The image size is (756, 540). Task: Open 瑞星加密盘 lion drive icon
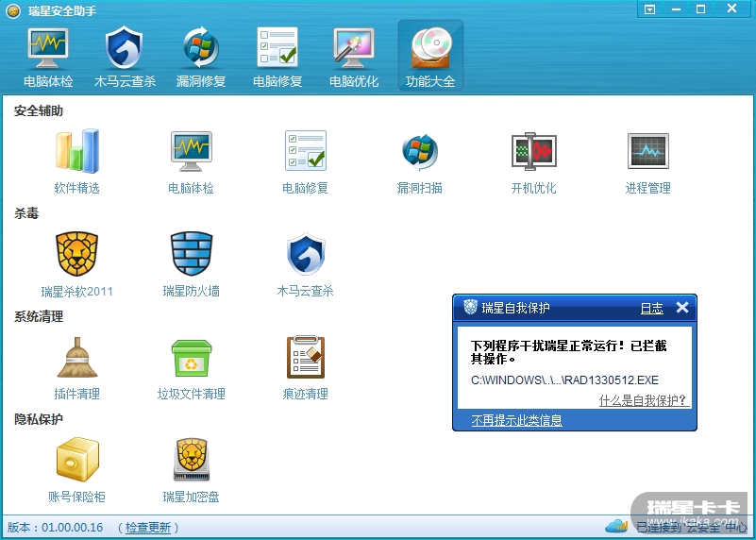[192, 460]
